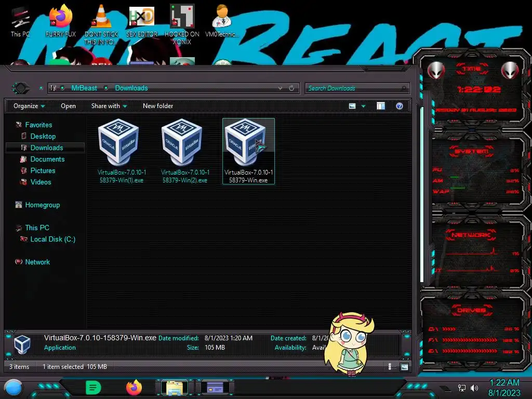
Task: Click the F:\ drive usage bar
Action: 470,340
